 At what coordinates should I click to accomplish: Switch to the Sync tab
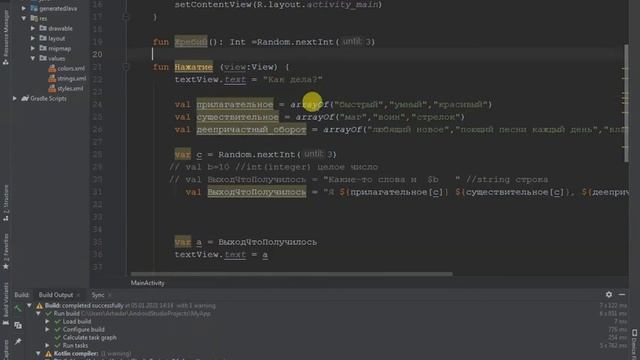pos(98,295)
